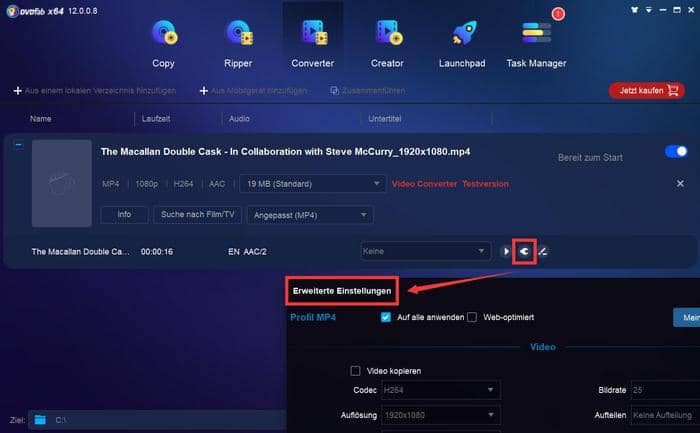The width and height of the screenshot is (700, 433).
Task: Open the Auflösung 1920x1080 dropdown
Action: (441, 415)
